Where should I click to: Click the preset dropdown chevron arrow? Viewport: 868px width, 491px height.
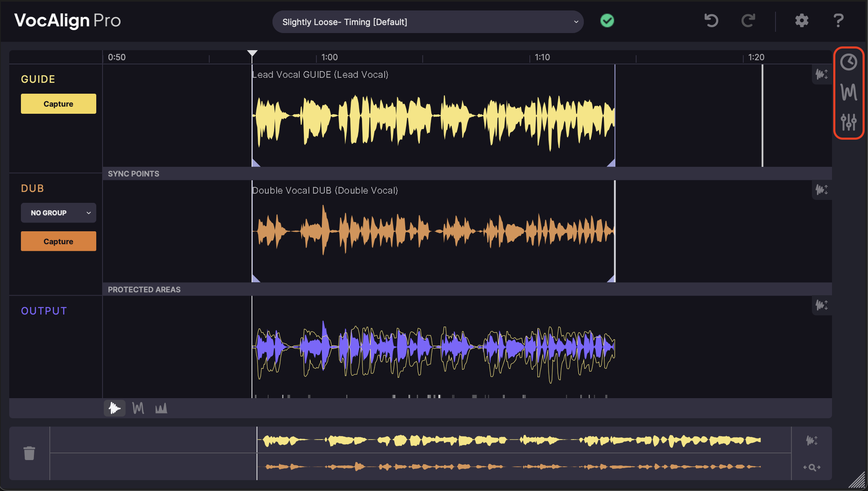(576, 22)
